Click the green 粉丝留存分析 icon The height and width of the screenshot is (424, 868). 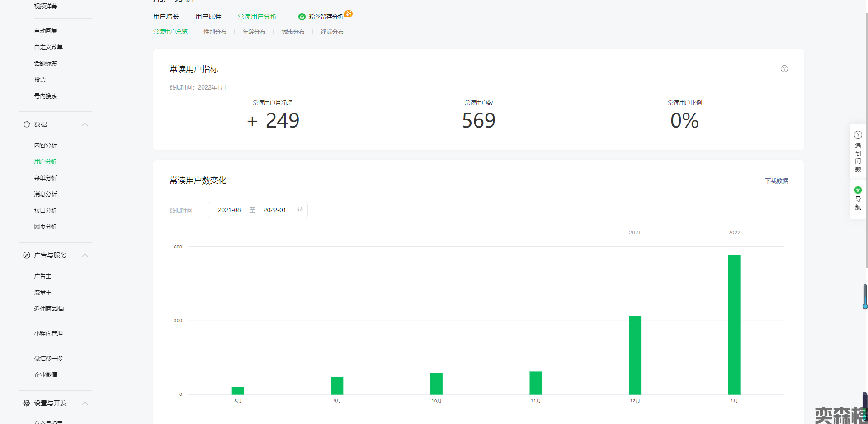click(302, 17)
